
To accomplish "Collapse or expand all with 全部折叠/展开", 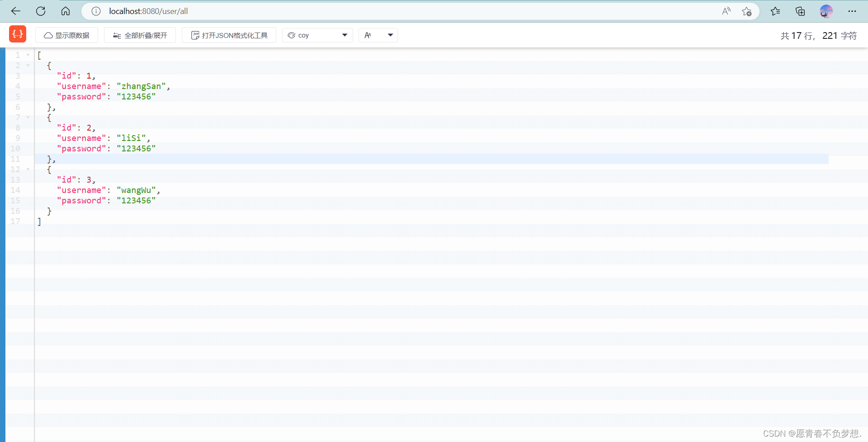I will (140, 35).
